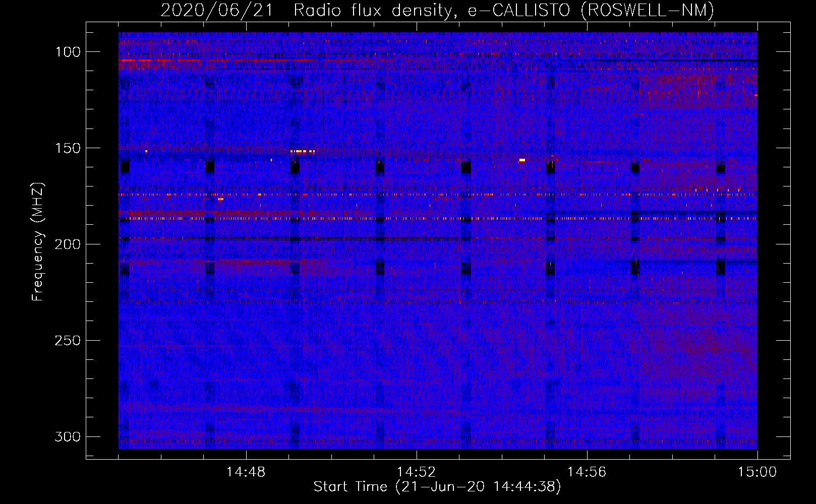Click the 14:56 time axis label
The width and height of the screenshot is (816, 504).
(x=587, y=472)
